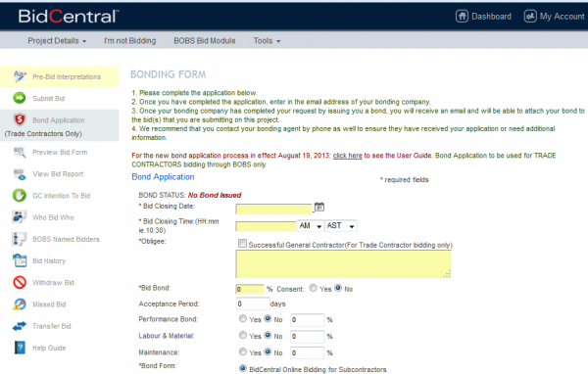Click into the Obligee text area
Viewport: 588px width, 374px height.
point(344,263)
